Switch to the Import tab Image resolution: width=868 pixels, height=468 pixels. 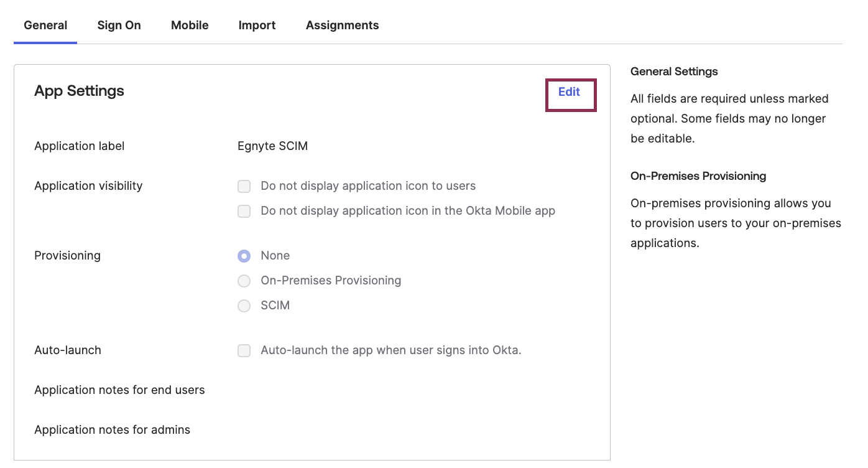click(x=257, y=25)
